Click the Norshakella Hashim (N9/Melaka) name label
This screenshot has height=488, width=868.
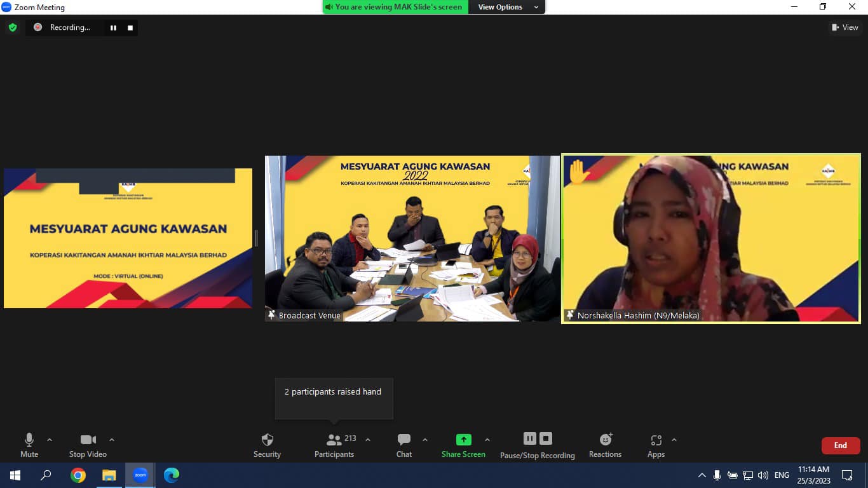tap(638, 315)
